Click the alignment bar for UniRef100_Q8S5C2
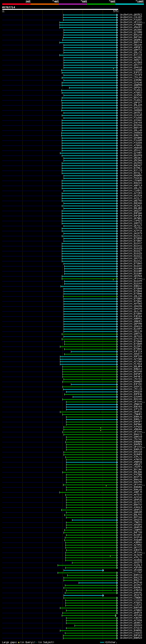Screen dimensions: 146x644 (90, 15)
